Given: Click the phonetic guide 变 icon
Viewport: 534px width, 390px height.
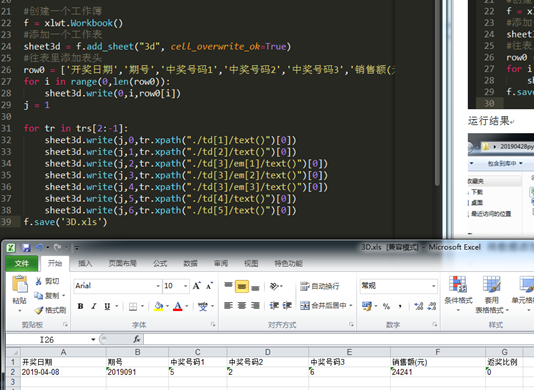Looking at the screenshot, I should click(x=203, y=307).
